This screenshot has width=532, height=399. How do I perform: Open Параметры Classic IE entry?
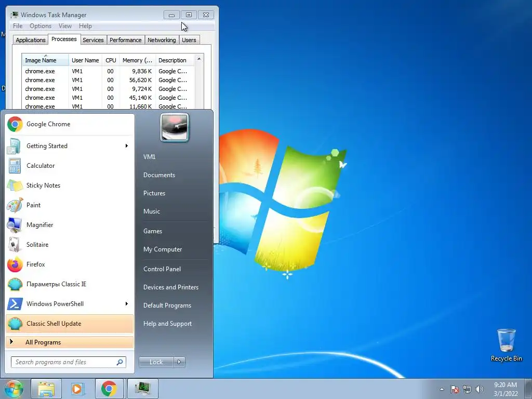70,284
